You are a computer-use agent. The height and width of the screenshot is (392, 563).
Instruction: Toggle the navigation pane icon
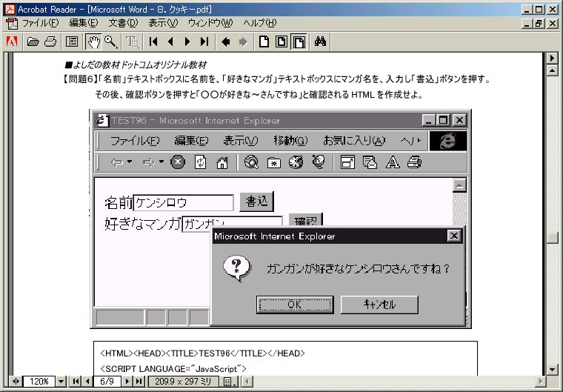pos(72,41)
